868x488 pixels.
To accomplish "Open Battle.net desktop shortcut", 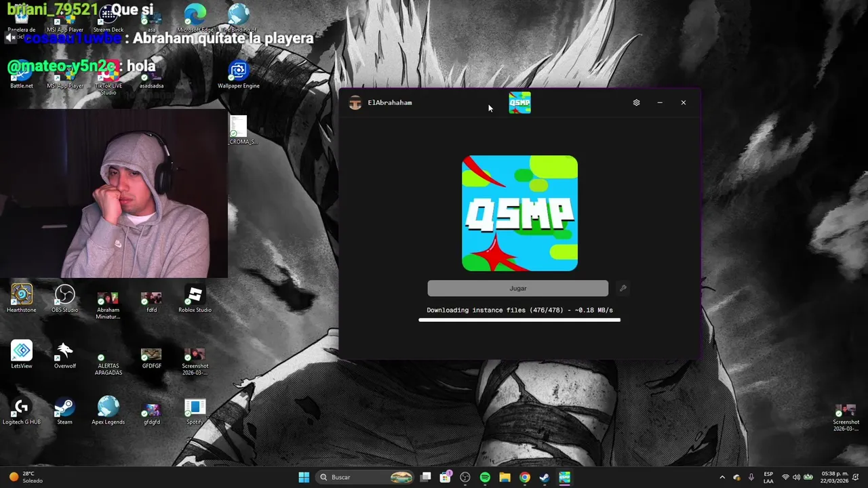I will coord(22,75).
